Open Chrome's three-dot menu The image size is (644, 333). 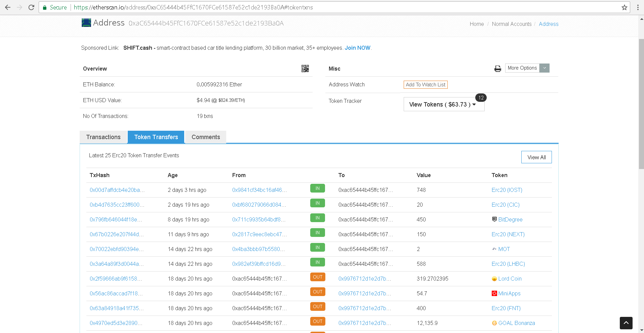click(638, 7)
